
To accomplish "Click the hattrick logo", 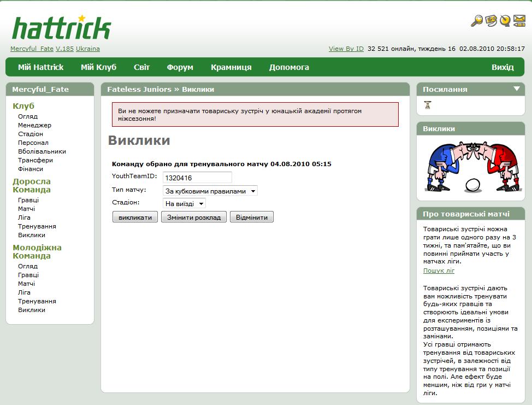I will [x=62, y=27].
